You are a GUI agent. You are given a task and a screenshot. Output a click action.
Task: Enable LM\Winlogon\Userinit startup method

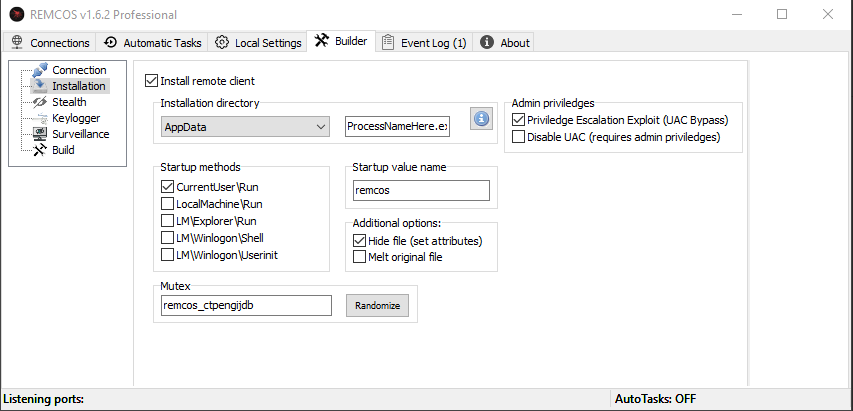tap(167, 254)
